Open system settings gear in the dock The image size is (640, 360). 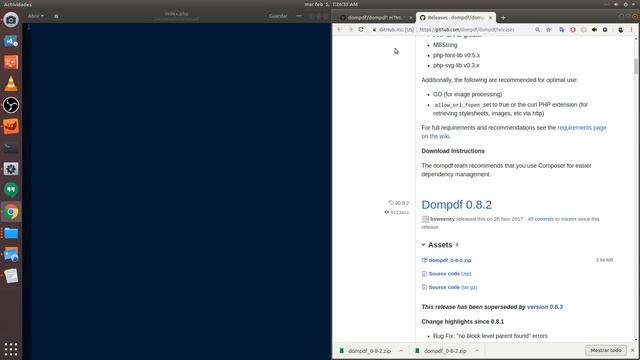(11, 169)
